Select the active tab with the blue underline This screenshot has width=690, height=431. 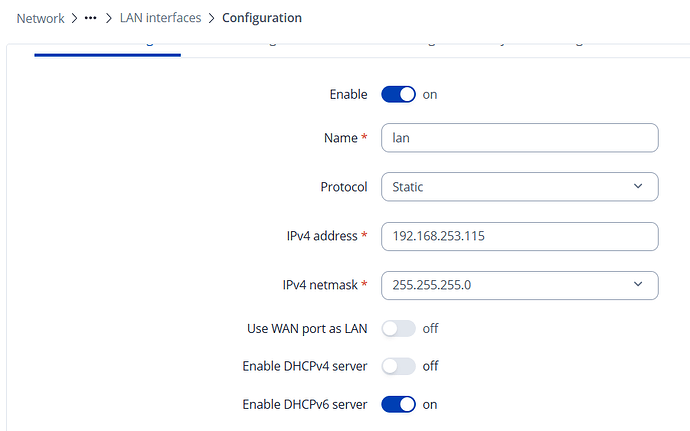[107, 46]
